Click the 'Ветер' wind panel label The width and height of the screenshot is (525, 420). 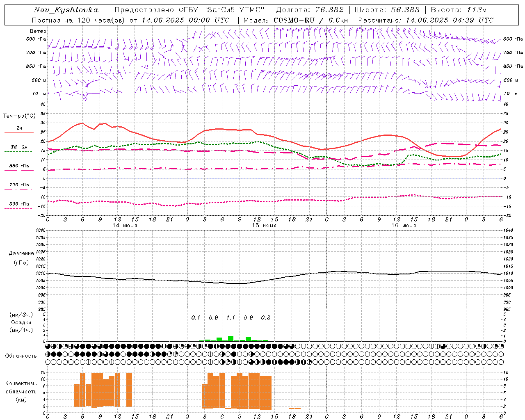[38, 31]
